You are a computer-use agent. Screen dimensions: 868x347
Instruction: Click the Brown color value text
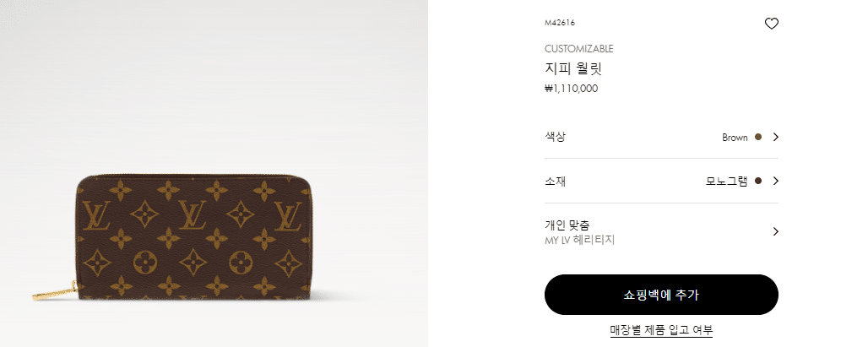tap(735, 138)
